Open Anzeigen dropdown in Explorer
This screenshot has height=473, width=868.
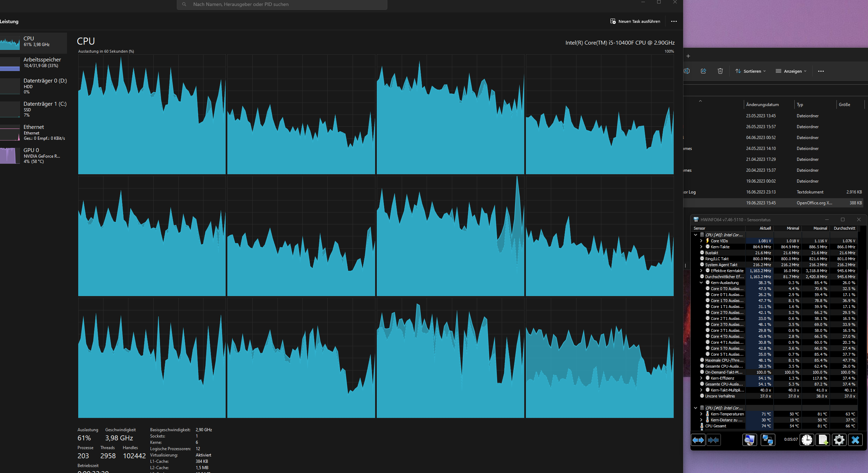(x=791, y=71)
